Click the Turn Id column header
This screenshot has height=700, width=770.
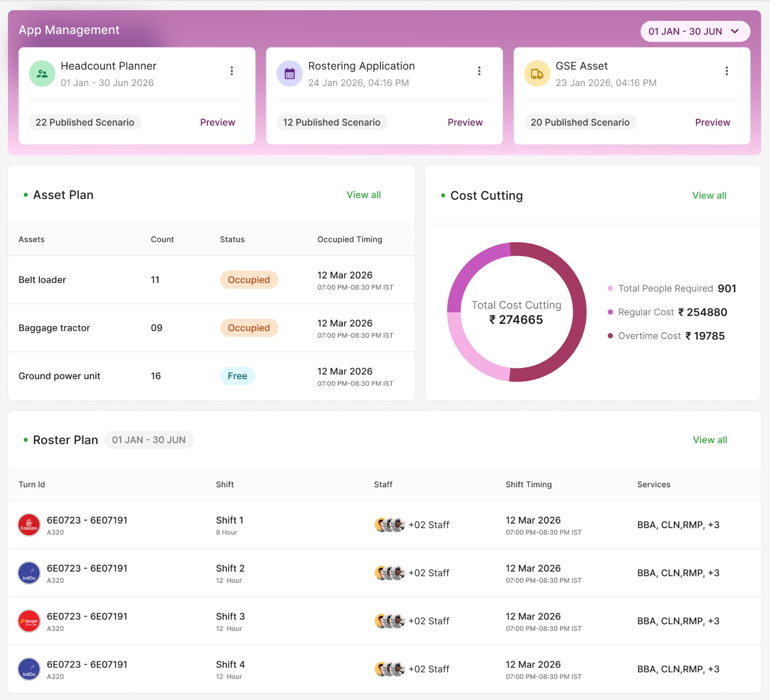tap(32, 484)
